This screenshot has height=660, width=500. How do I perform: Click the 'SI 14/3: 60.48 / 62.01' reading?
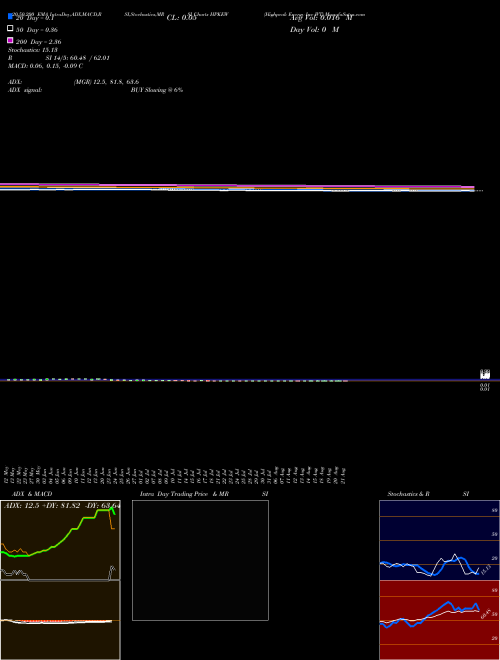click(x=77, y=58)
